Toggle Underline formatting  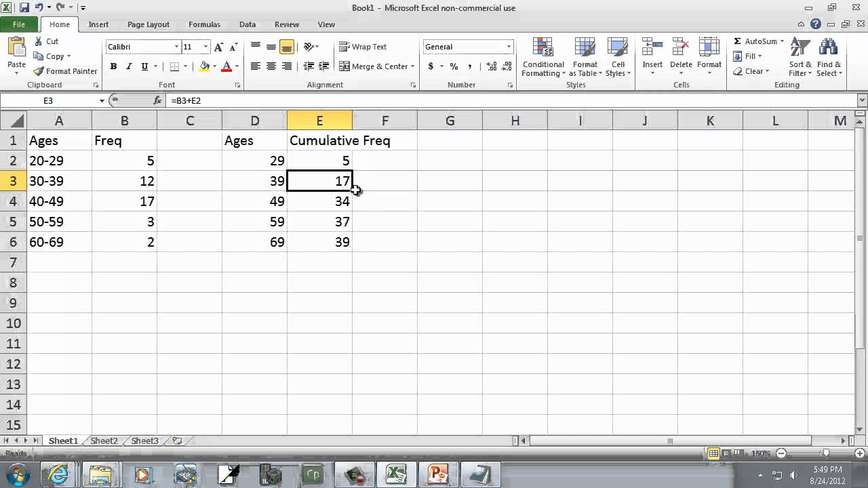pyautogui.click(x=144, y=66)
